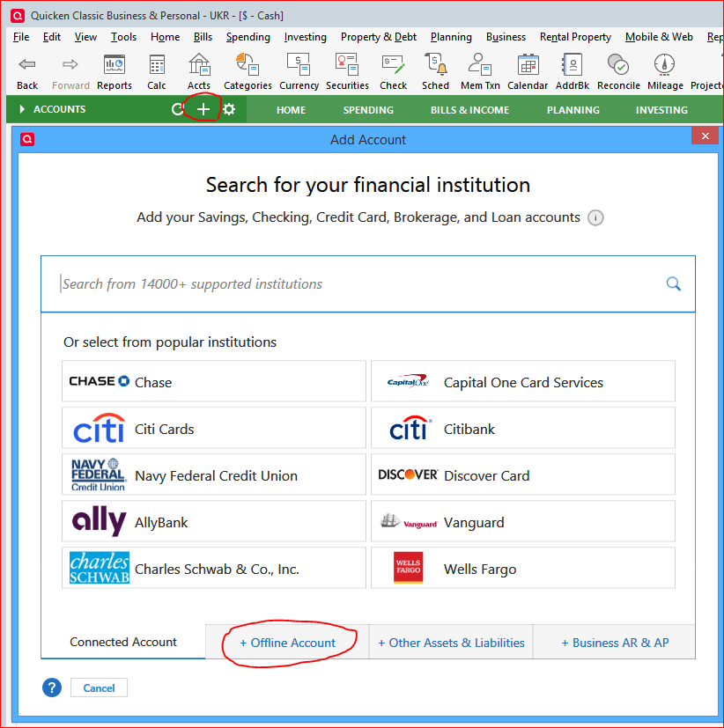Select + Other Assets & Liabilities tab
This screenshot has width=724, height=728.
click(x=451, y=643)
